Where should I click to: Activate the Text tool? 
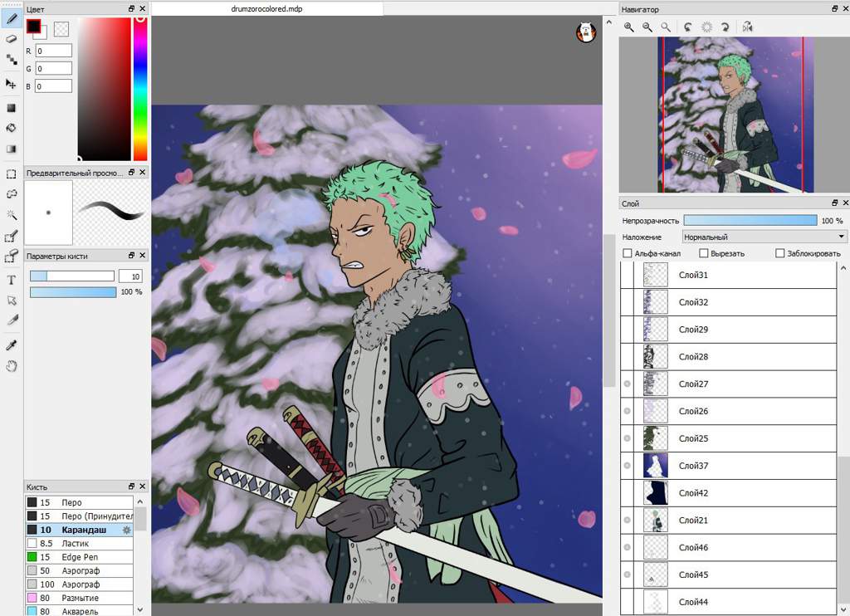pos(12,280)
